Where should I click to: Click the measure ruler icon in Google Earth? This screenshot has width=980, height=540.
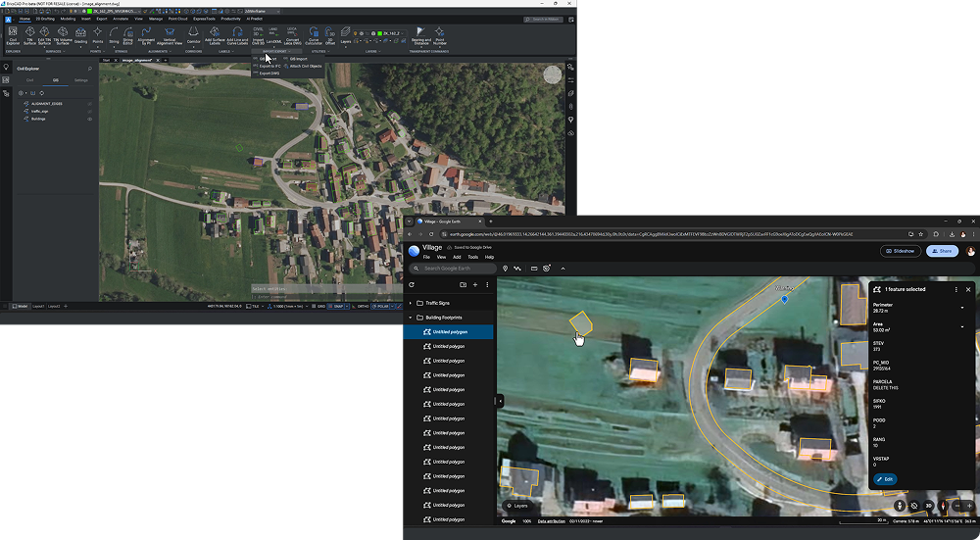click(534, 269)
